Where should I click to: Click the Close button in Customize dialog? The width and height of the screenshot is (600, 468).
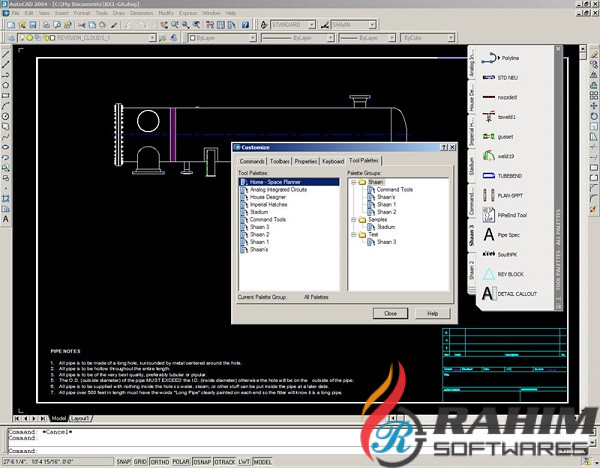click(390, 313)
